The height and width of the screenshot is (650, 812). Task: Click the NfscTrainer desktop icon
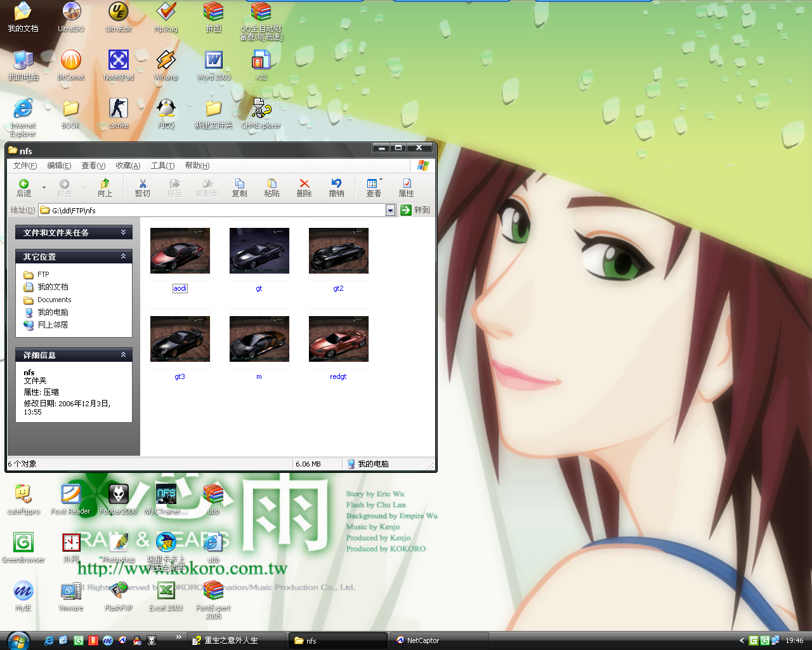pos(166,500)
